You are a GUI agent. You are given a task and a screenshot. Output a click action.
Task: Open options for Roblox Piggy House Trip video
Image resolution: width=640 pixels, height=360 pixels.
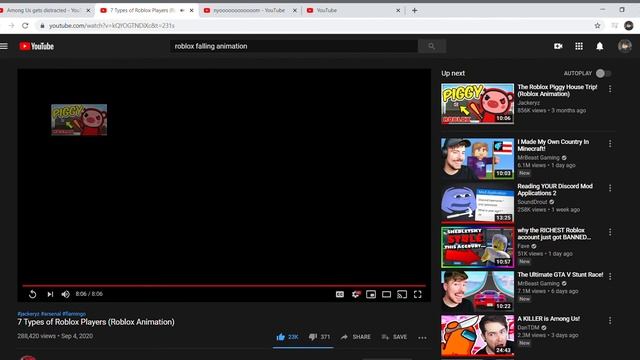610,89
